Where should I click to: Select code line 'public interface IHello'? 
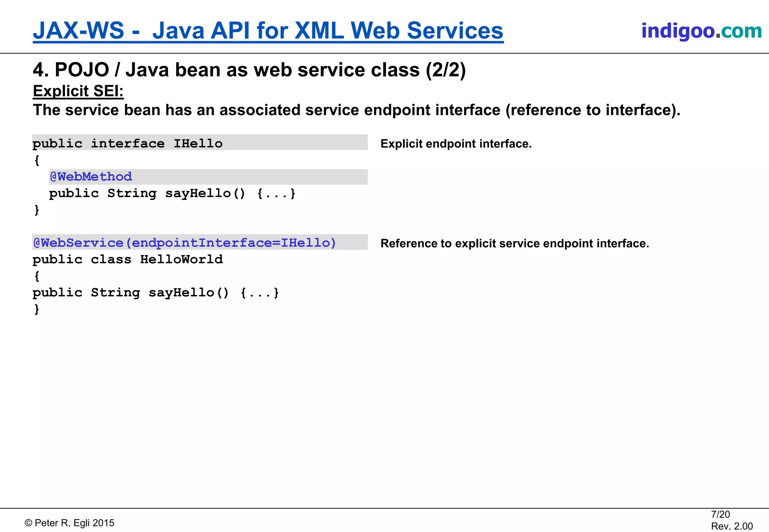pos(128,143)
